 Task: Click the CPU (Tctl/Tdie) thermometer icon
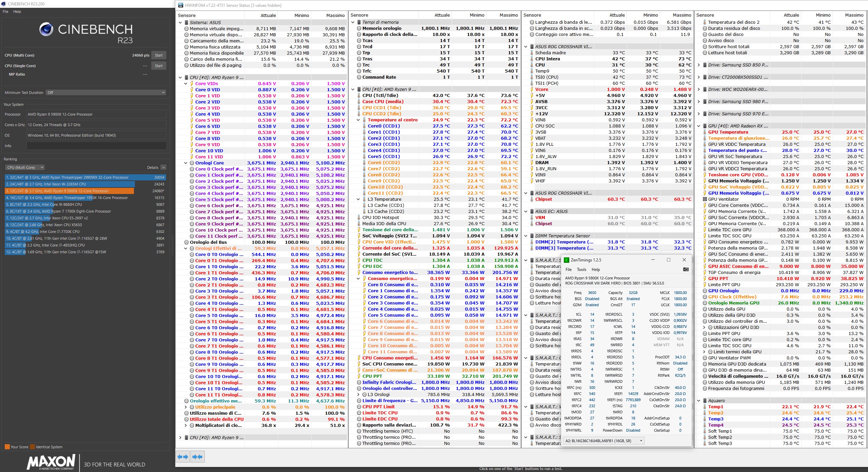click(359, 96)
